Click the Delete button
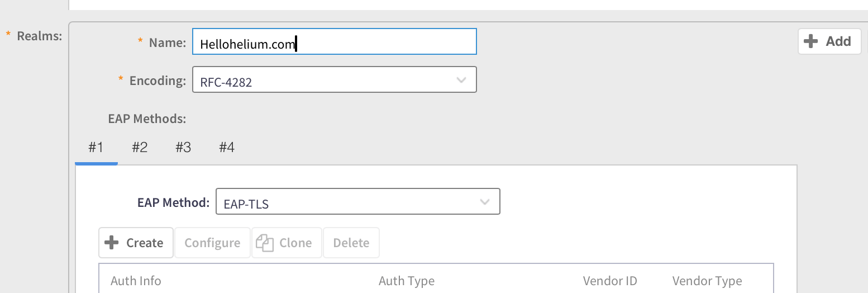Viewport: 868px width, 293px height. click(x=351, y=243)
